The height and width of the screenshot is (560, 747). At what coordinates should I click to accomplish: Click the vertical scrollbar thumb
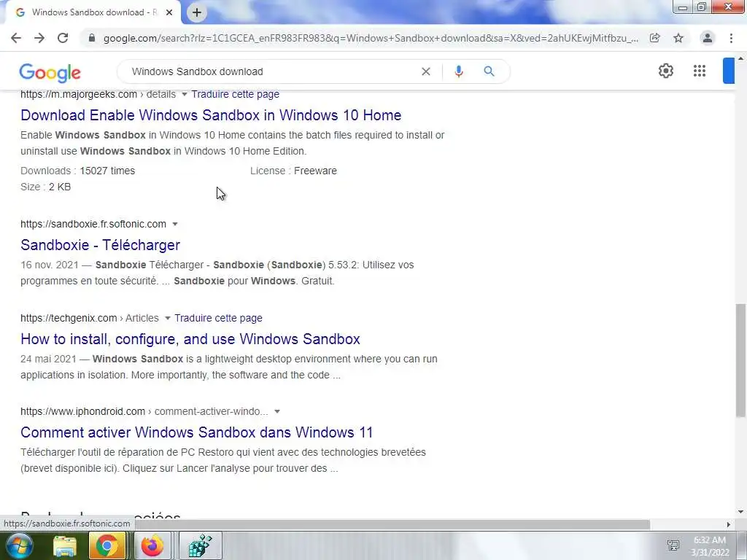[740, 360]
